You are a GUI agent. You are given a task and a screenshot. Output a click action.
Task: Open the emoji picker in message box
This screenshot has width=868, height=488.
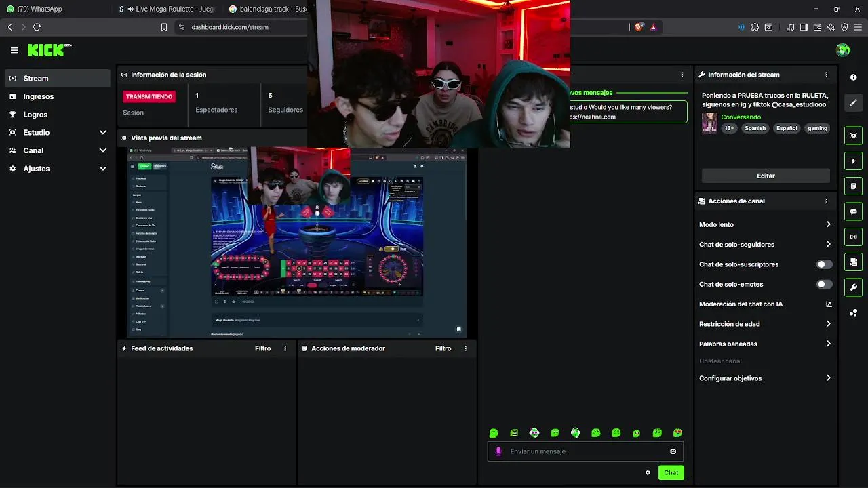[673, 451]
